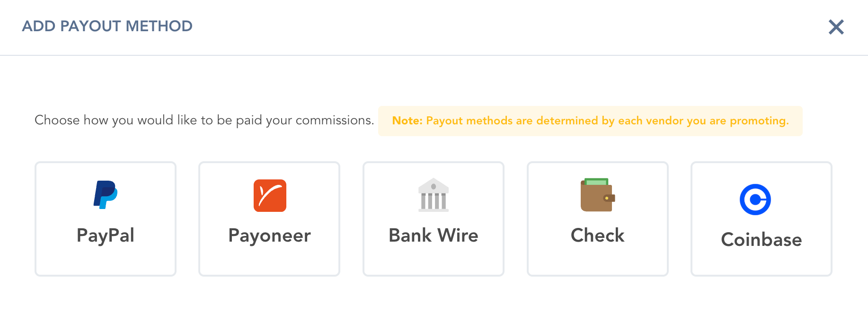Select the PayPal text label
The width and height of the screenshot is (868, 331).
click(x=106, y=235)
